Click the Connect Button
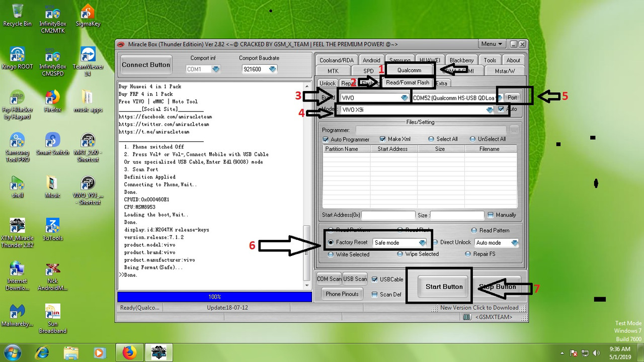644x362 pixels. point(146,65)
